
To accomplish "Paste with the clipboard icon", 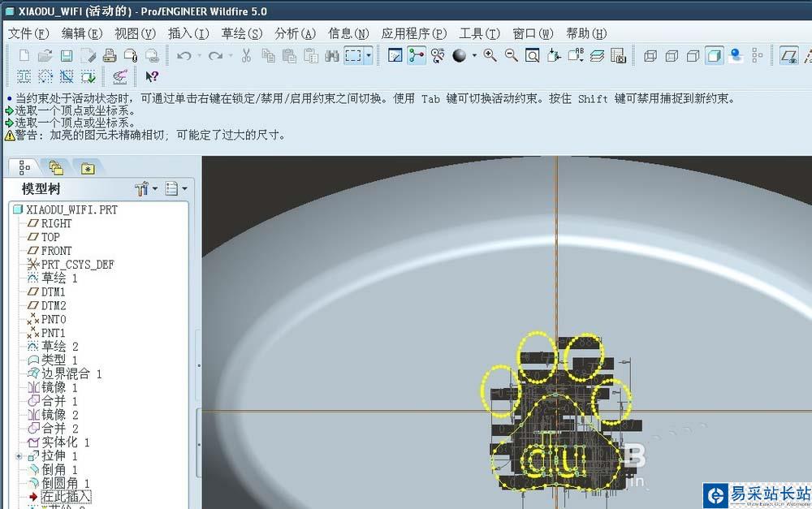I will click(290, 55).
